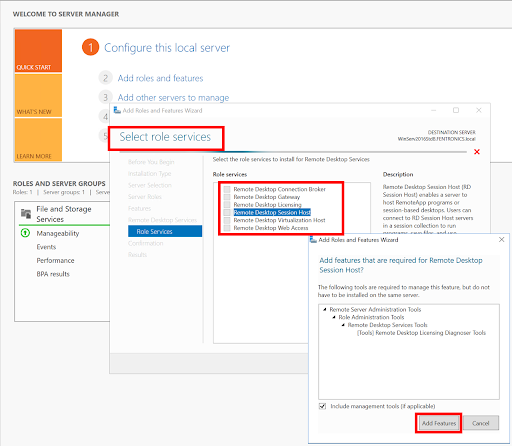Viewport: 512px width, 446px height.
Task: Close the Add features popup dialog
Action: coord(501,240)
